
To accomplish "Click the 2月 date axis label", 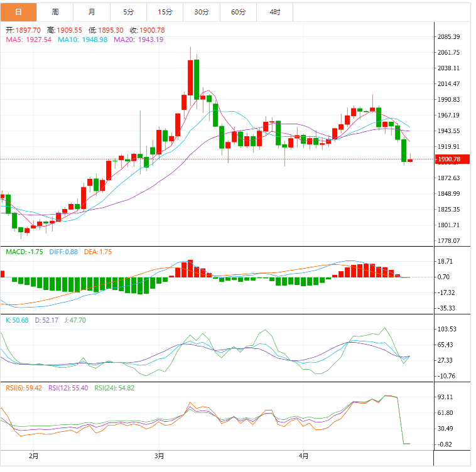I will (33, 456).
